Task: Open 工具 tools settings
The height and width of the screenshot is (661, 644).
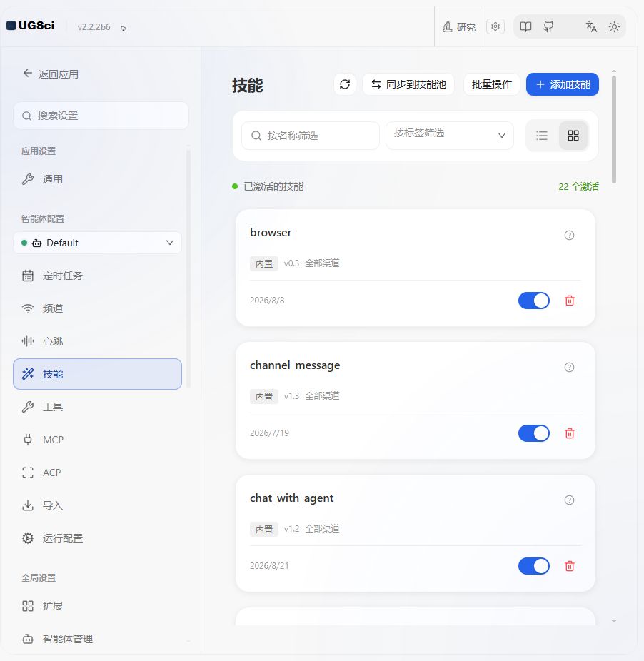Action: pos(97,407)
